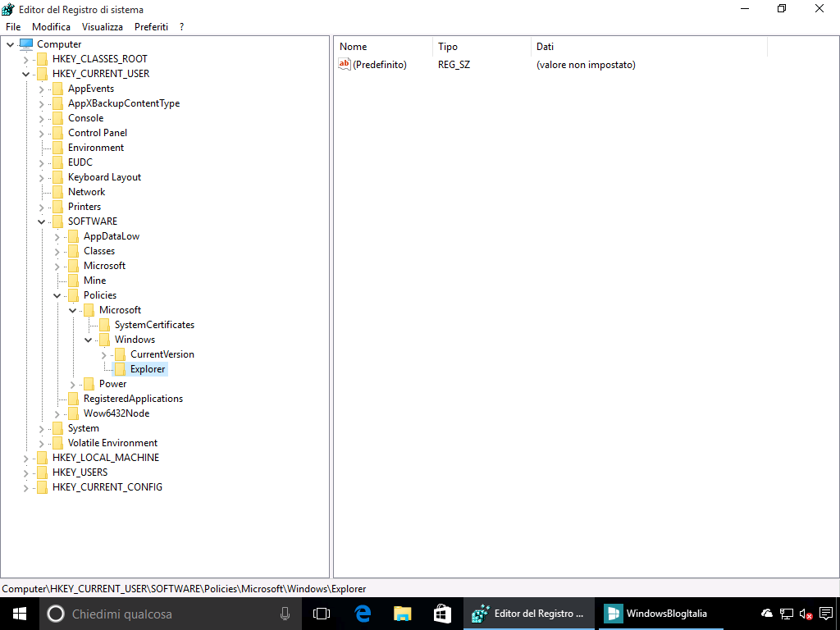Click the Cortana microphone icon
The width and height of the screenshot is (840, 630).
click(x=285, y=614)
